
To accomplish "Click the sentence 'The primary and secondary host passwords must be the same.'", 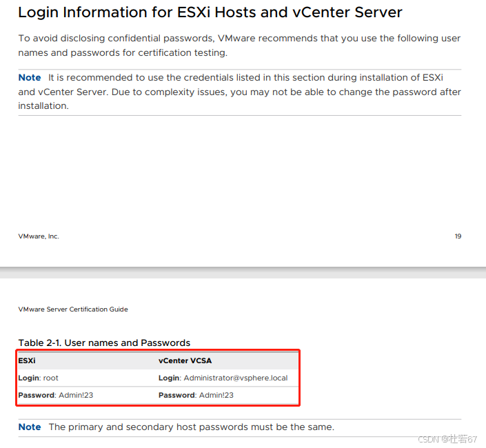I will point(192,427).
